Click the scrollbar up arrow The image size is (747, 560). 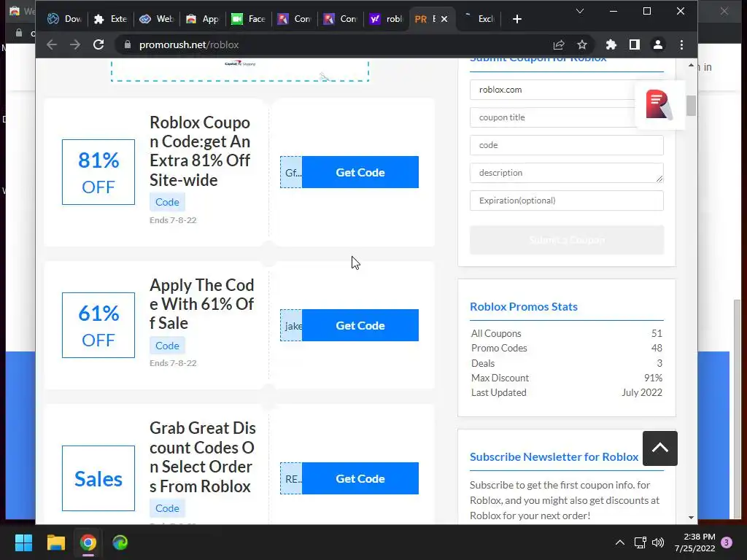(x=692, y=65)
